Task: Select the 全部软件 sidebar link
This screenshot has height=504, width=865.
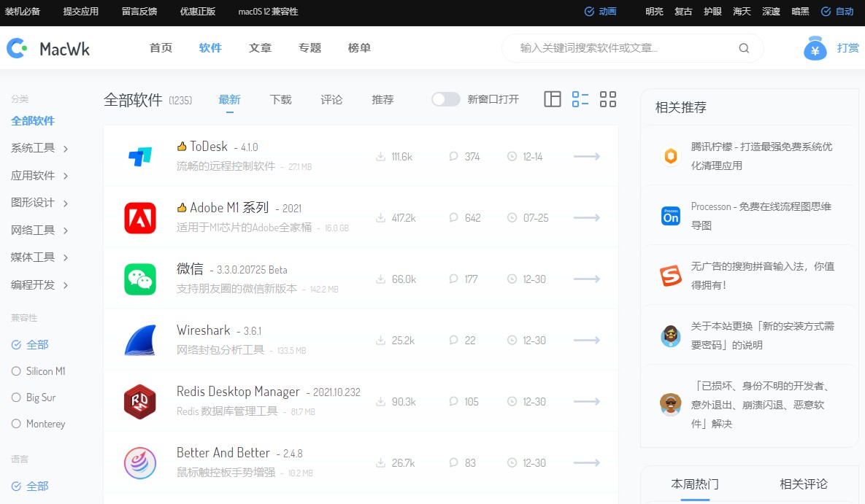Action: [x=33, y=121]
